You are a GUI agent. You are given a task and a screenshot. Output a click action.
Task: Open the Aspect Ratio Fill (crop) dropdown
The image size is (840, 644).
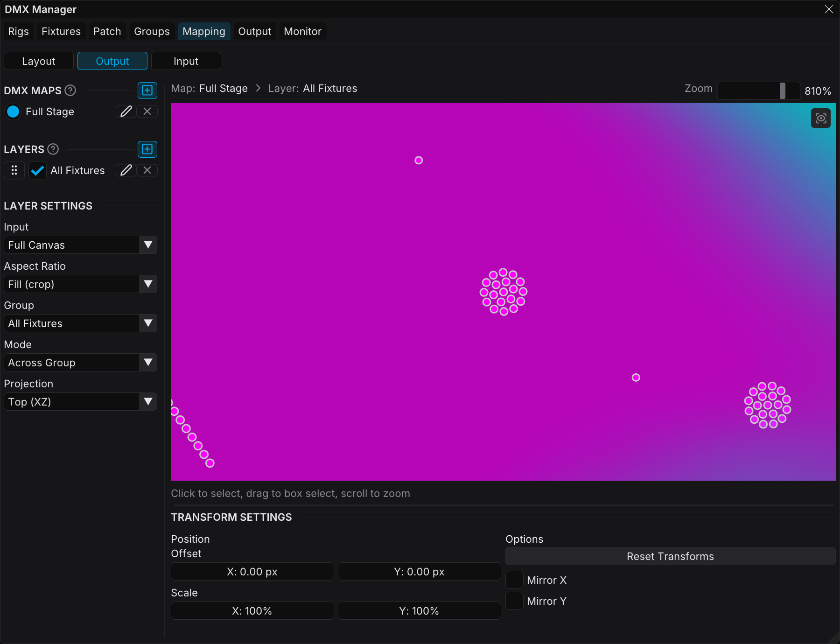(80, 284)
